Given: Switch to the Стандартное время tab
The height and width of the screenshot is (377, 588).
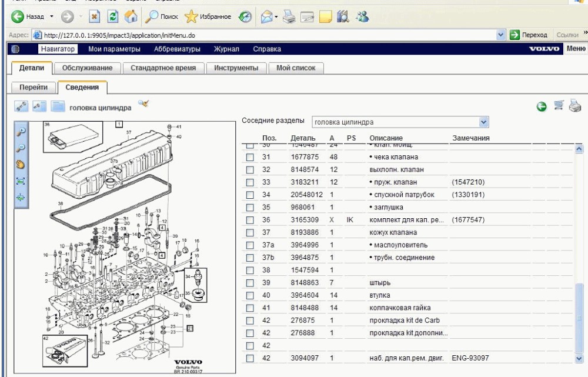Looking at the screenshot, I should [x=163, y=68].
